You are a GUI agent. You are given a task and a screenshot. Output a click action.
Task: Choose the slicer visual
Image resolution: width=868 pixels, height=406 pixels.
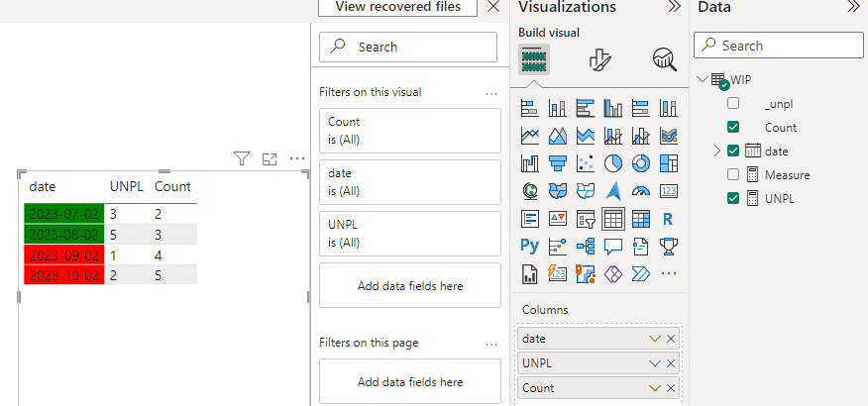click(586, 219)
